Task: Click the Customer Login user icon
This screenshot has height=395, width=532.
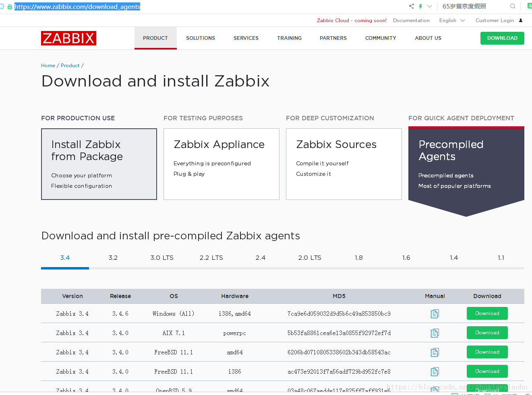Action: (x=521, y=21)
